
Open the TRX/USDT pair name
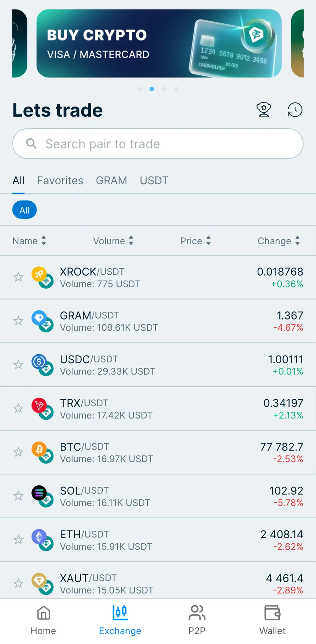(84, 403)
